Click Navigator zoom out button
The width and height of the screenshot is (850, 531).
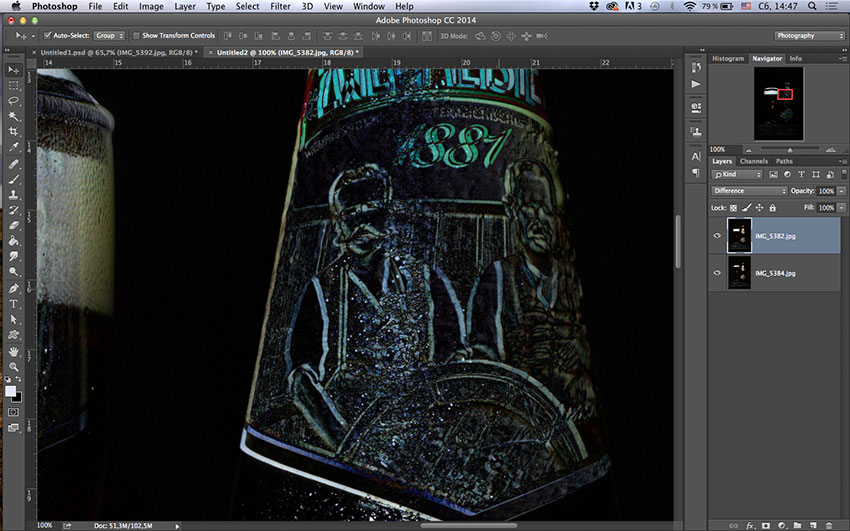[x=749, y=150]
